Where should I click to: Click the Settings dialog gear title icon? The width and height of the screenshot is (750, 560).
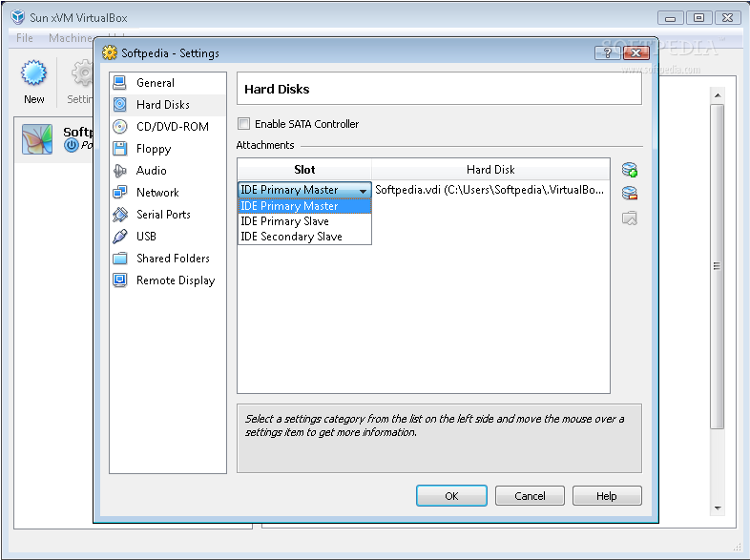[x=110, y=52]
